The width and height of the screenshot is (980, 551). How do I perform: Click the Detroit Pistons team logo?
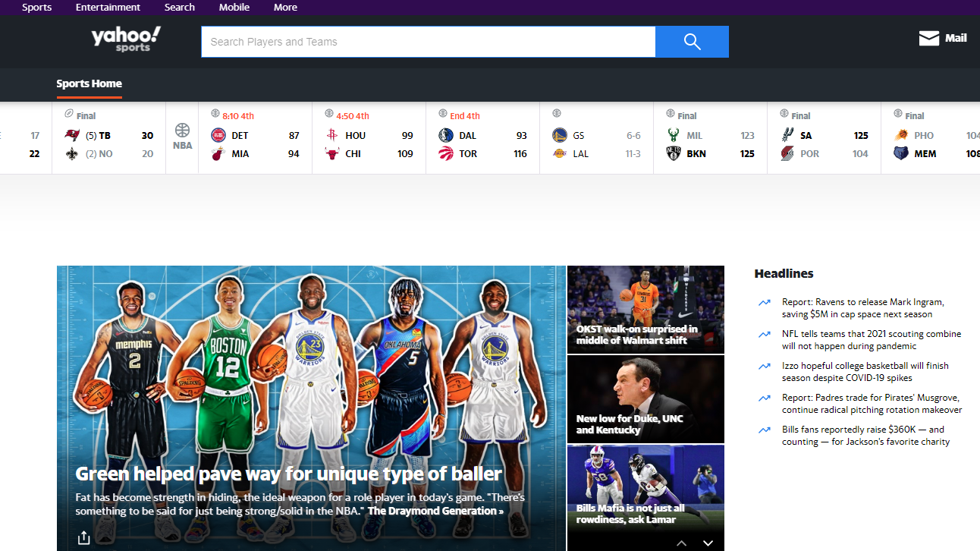(x=218, y=136)
